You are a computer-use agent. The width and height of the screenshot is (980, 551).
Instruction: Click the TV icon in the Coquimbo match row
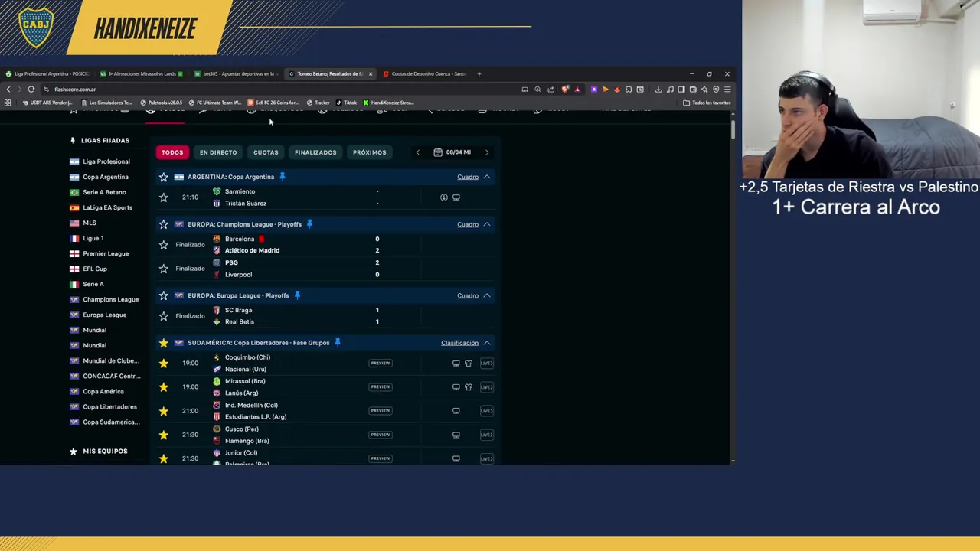coord(456,364)
